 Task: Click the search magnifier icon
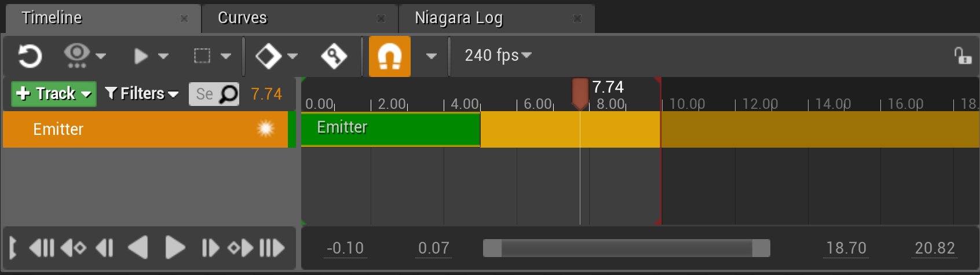[229, 94]
